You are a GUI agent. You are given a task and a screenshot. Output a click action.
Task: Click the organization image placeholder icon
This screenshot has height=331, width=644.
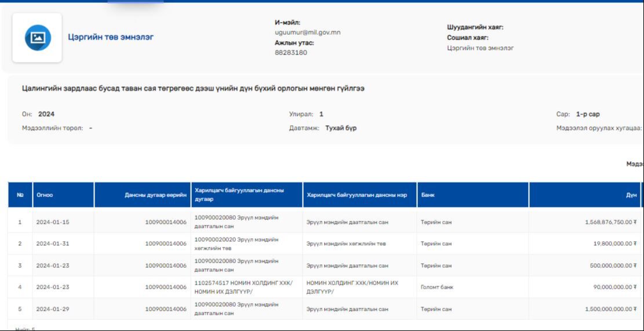click(38, 38)
